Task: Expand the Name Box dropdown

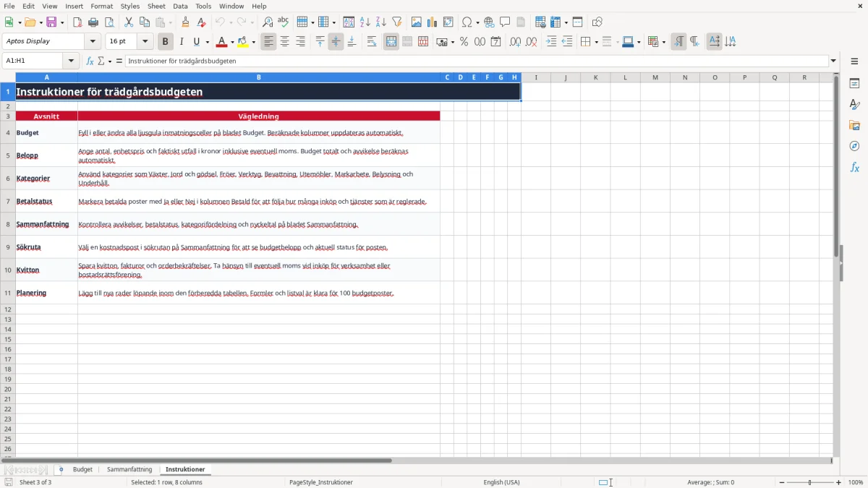Action: 71,61
